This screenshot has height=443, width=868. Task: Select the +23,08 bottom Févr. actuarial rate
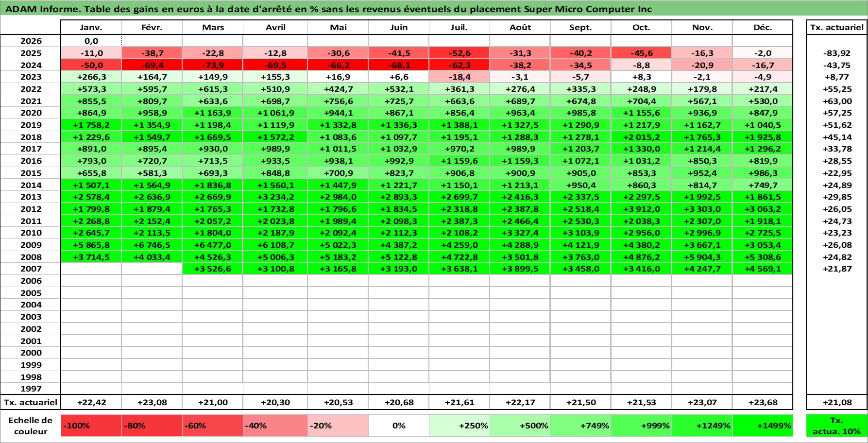152,402
